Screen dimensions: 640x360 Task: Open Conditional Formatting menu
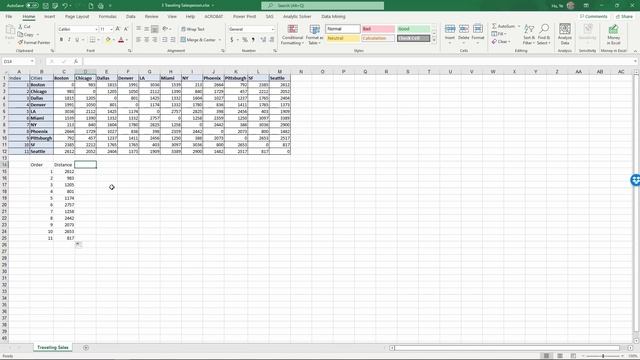tap(292, 35)
